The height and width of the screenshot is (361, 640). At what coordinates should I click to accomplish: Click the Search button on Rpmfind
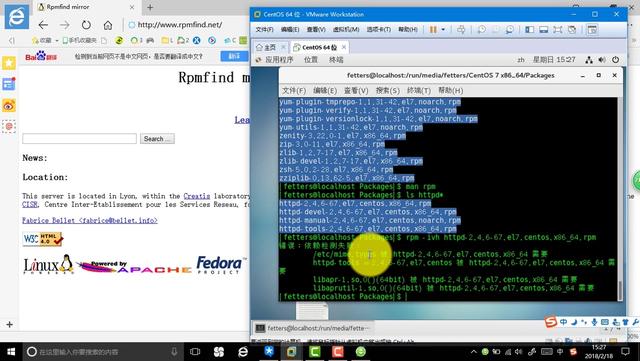[157, 138]
